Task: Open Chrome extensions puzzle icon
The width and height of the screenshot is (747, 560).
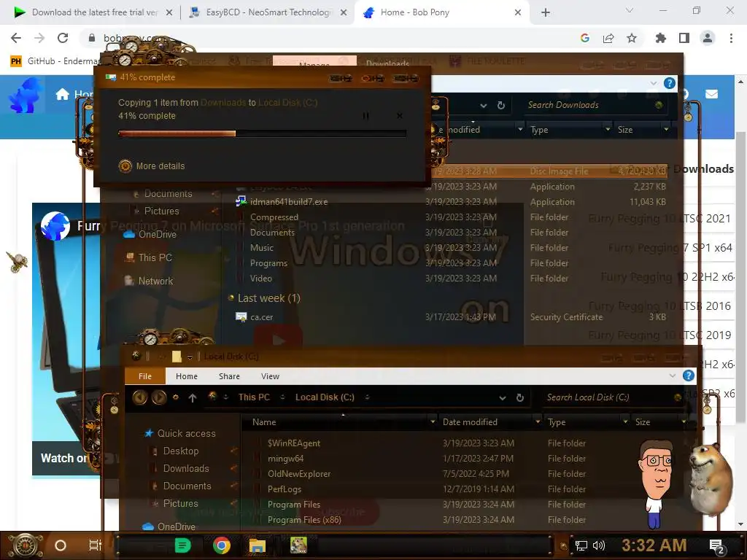Action: coord(660,38)
